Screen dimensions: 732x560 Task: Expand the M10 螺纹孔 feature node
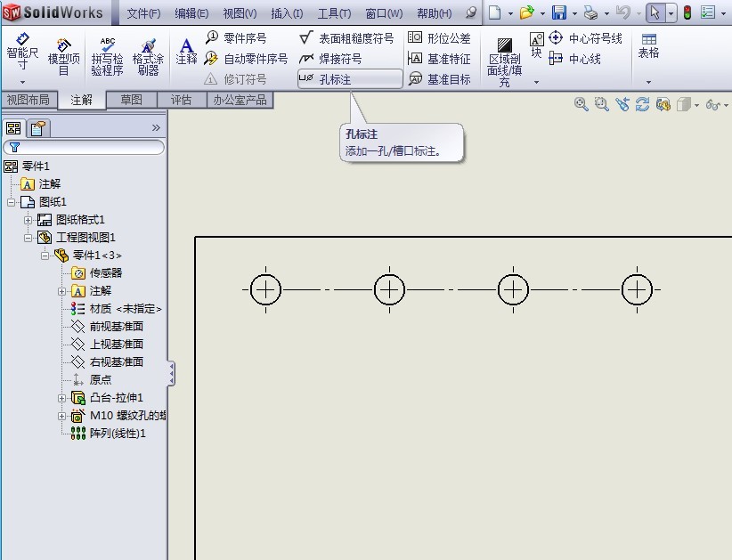(x=61, y=416)
